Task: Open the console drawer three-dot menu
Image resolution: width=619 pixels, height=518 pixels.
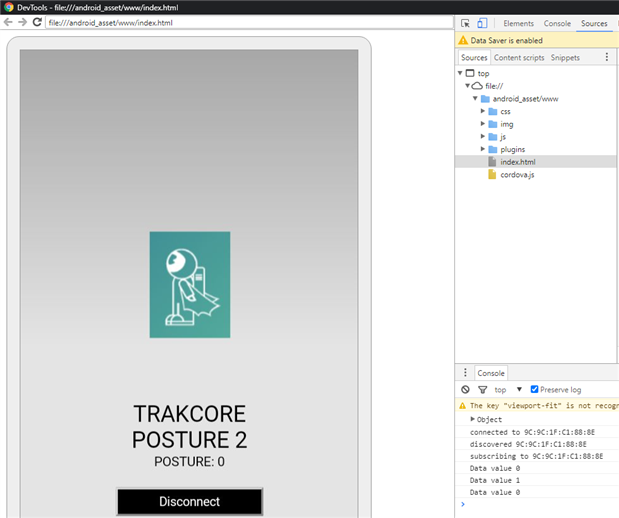Action: coord(465,373)
